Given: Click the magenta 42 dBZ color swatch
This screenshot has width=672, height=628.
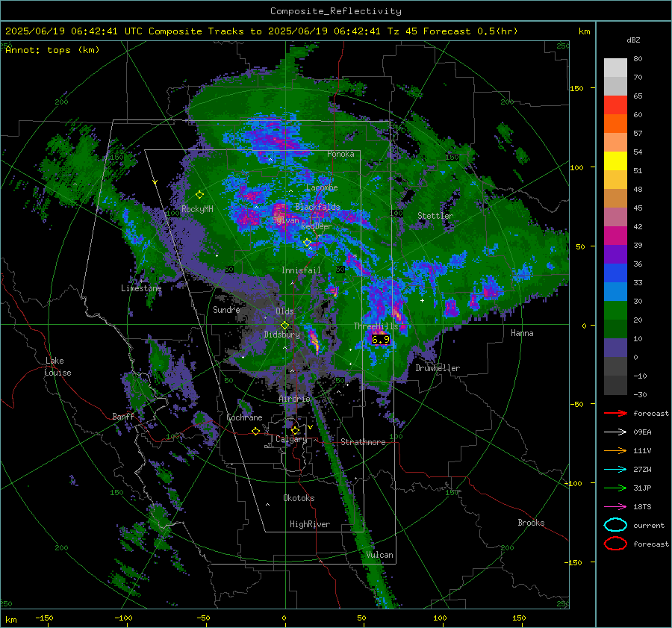Looking at the screenshot, I should coord(615,235).
